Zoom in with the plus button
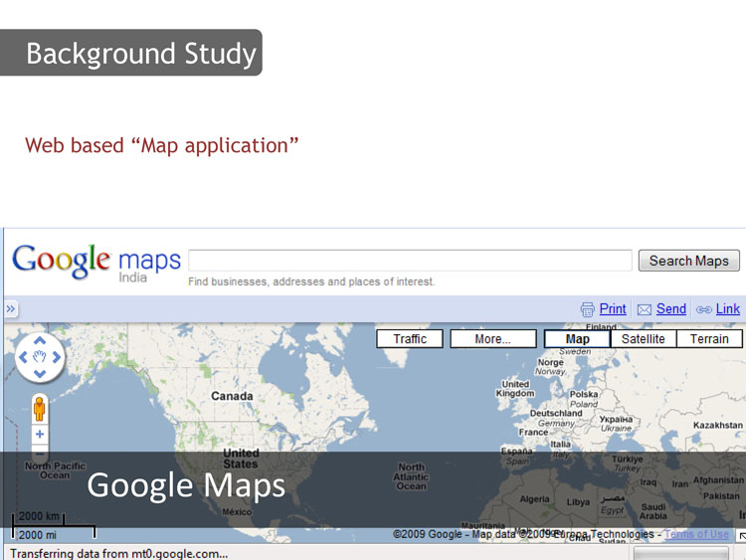 click(40, 435)
